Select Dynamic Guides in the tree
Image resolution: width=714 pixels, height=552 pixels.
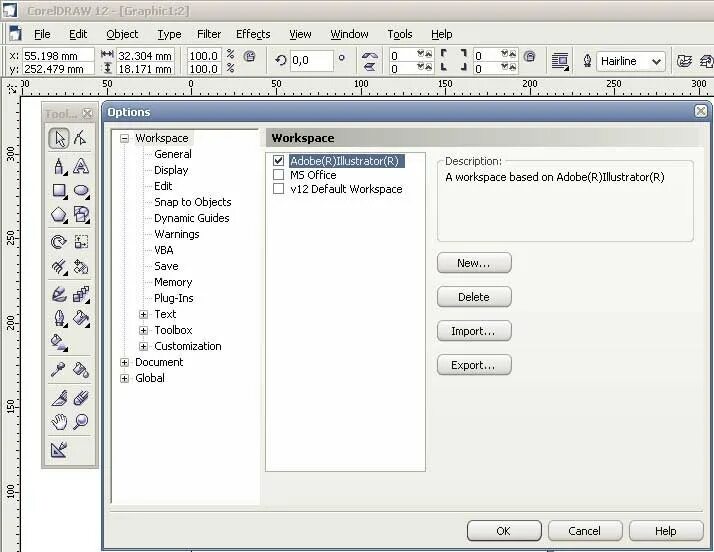point(192,218)
